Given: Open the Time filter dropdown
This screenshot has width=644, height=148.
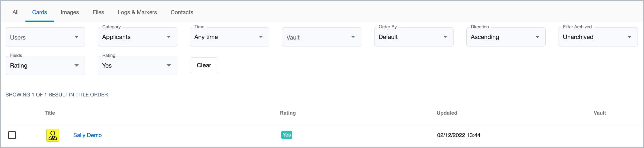Looking at the screenshot, I should click(230, 37).
